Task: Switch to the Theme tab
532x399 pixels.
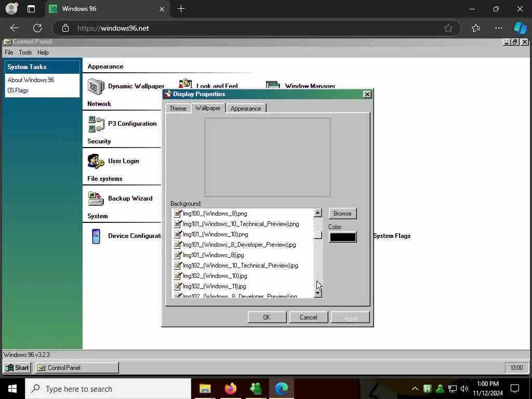Action: coord(178,108)
